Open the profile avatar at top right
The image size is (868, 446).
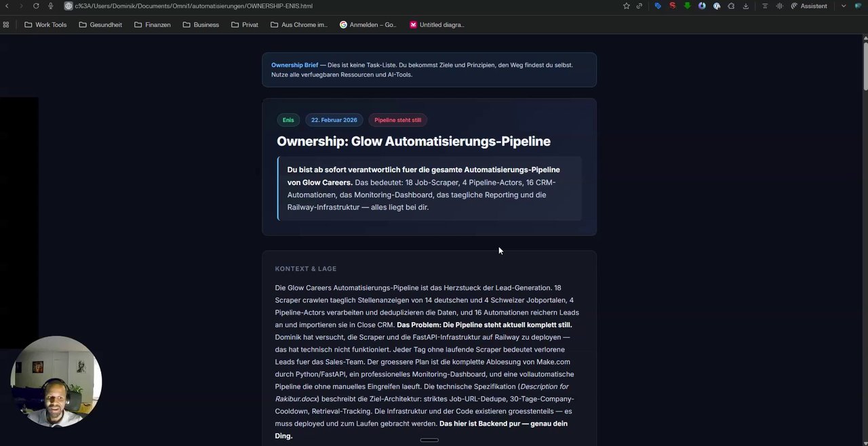point(859,6)
